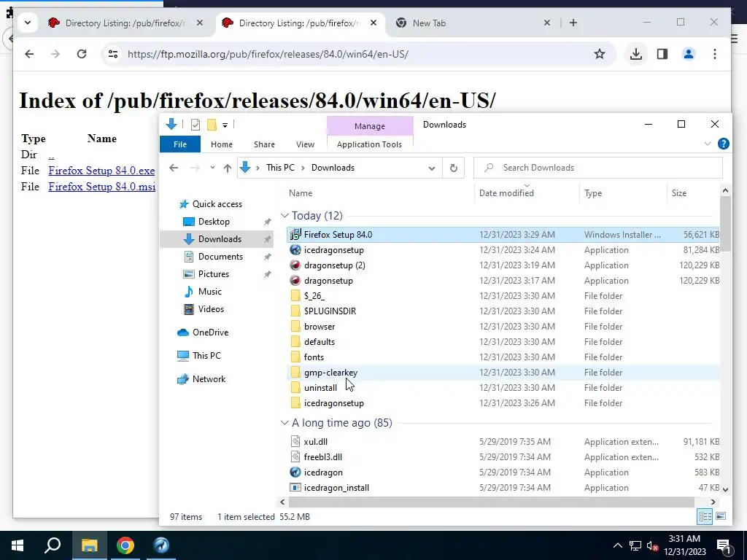The image size is (747, 560).
Task: Open the File menu in Explorer
Action: pos(180,144)
